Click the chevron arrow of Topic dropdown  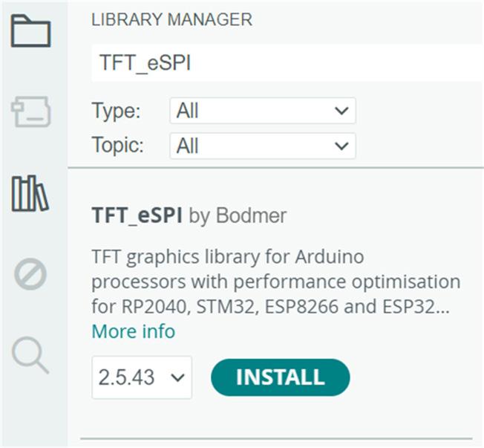341,146
